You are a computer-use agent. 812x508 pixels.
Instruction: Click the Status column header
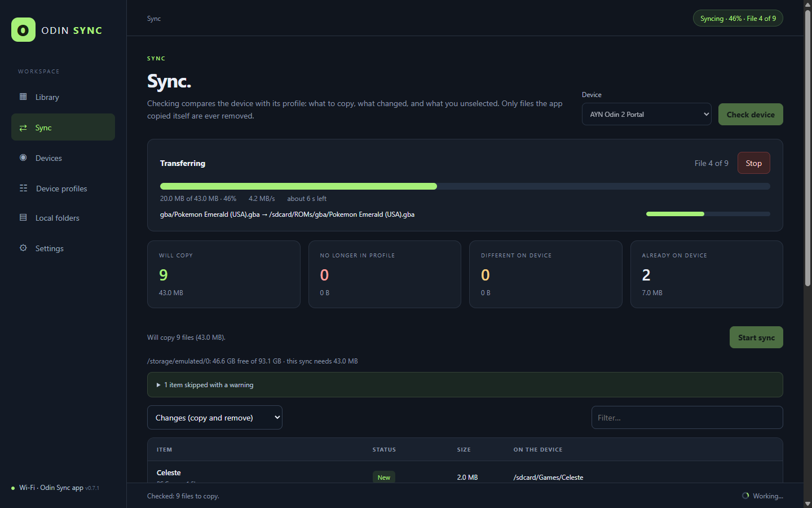point(384,450)
